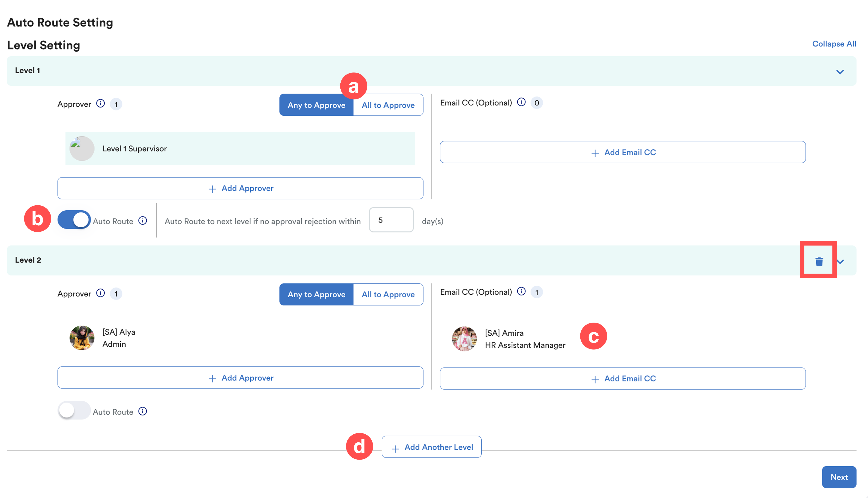
Task: Select All to Approve in Level 2
Action: pyautogui.click(x=388, y=295)
